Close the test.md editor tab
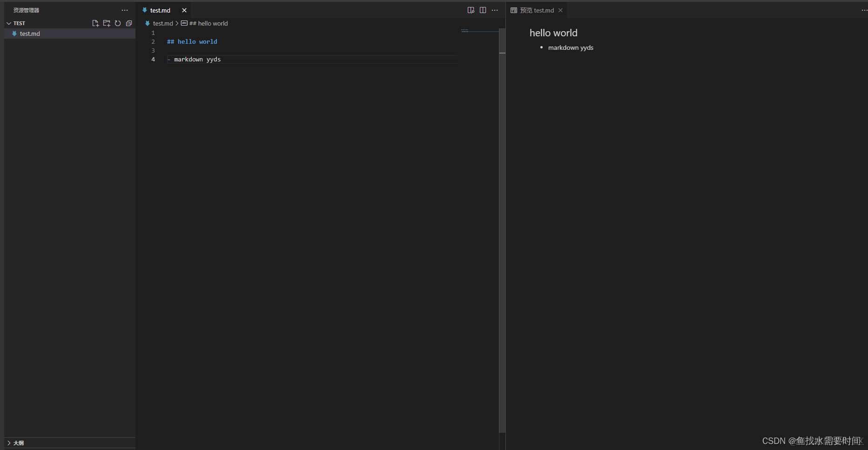 tap(184, 10)
